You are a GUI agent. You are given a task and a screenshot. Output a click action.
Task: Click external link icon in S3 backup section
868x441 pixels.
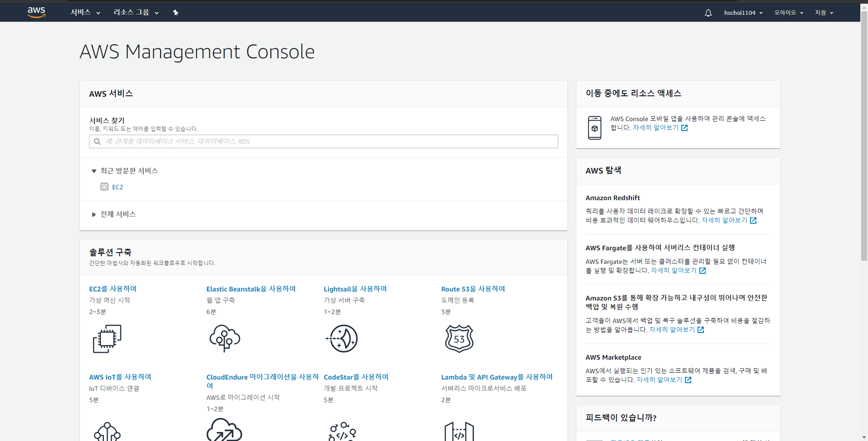coord(701,330)
